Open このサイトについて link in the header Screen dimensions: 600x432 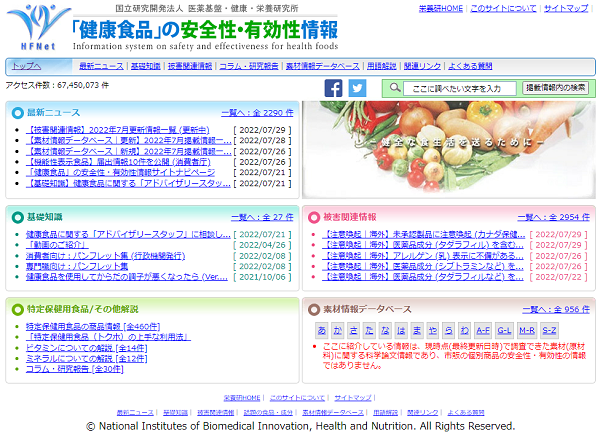[x=503, y=8]
